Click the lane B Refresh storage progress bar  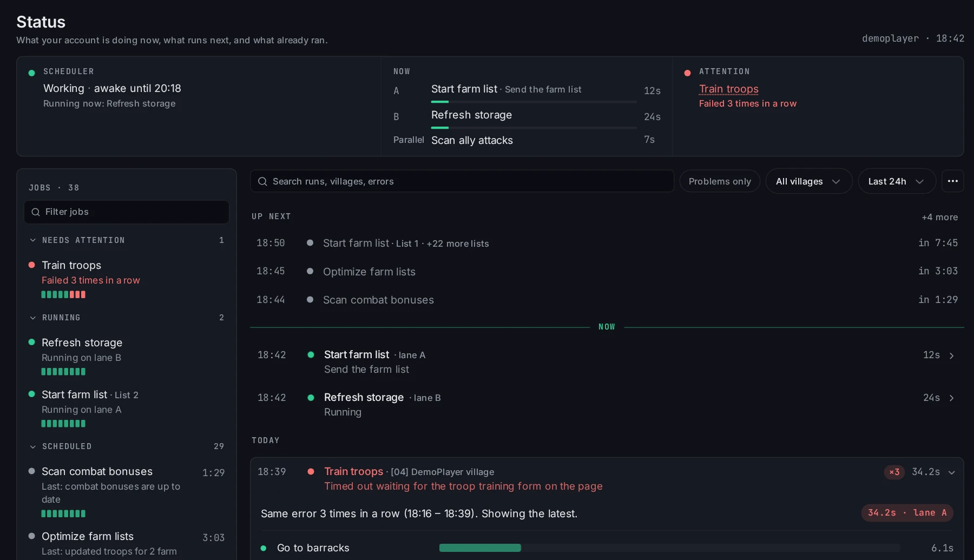pos(534,128)
